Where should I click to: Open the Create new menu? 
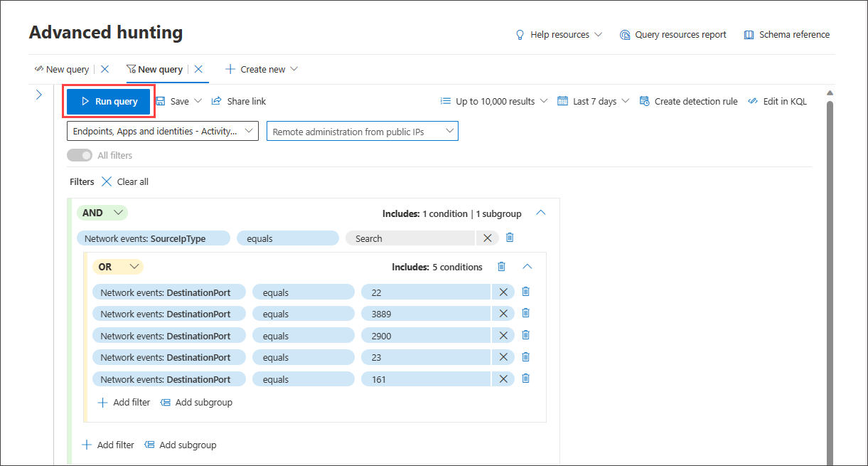(x=260, y=69)
